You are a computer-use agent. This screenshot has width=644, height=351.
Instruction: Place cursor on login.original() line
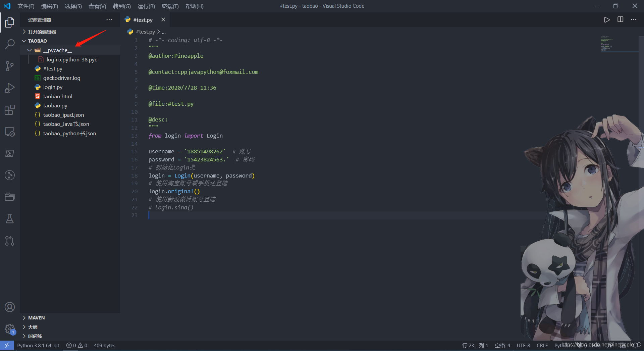[174, 192]
